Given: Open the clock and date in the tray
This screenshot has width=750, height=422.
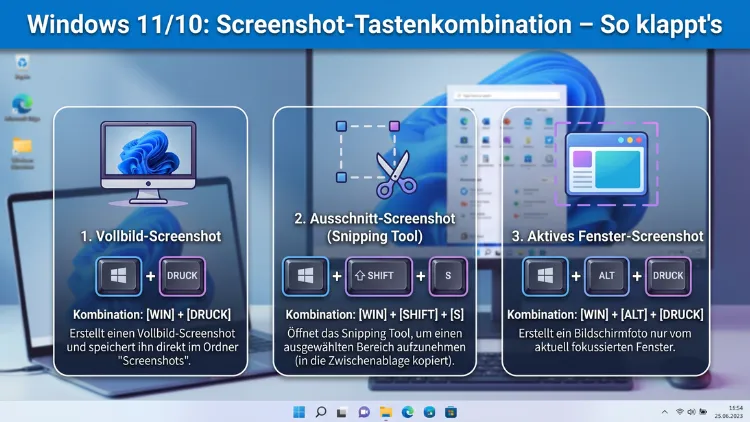Looking at the screenshot, I should pyautogui.click(x=729, y=412).
